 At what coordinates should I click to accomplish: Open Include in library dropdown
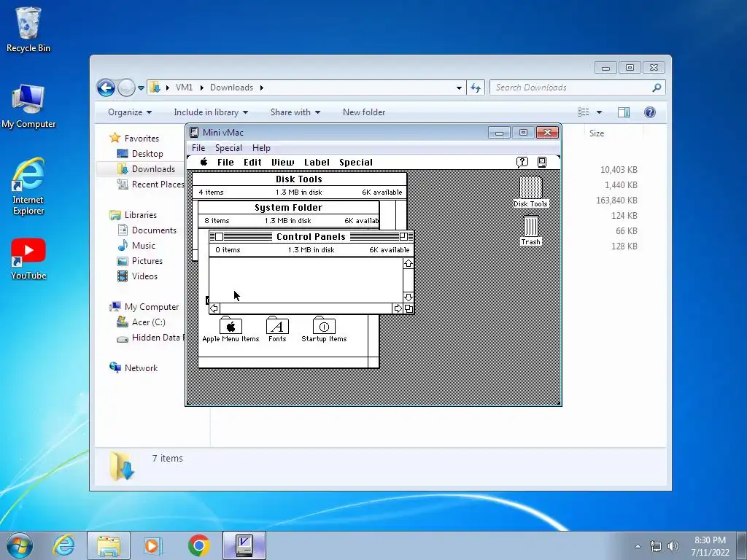click(211, 112)
